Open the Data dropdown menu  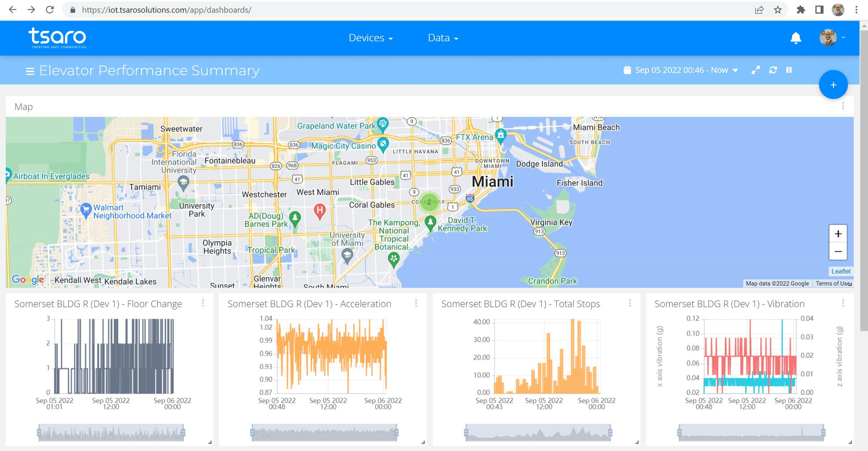coord(442,38)
